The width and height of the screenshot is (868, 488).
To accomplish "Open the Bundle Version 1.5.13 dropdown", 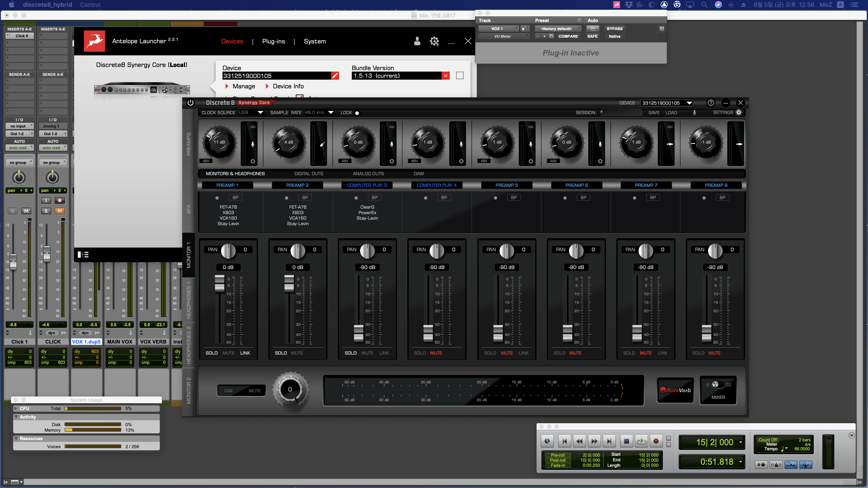I will (x=445, y=76).
